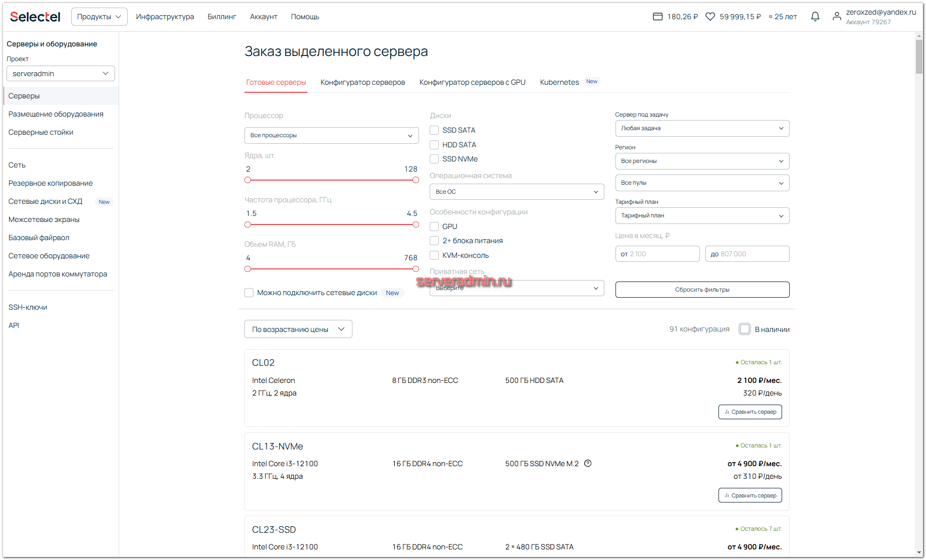926x560 pixels.
Task: Expand the Все процессоры dropdown
Action: [x=331, y=135]
